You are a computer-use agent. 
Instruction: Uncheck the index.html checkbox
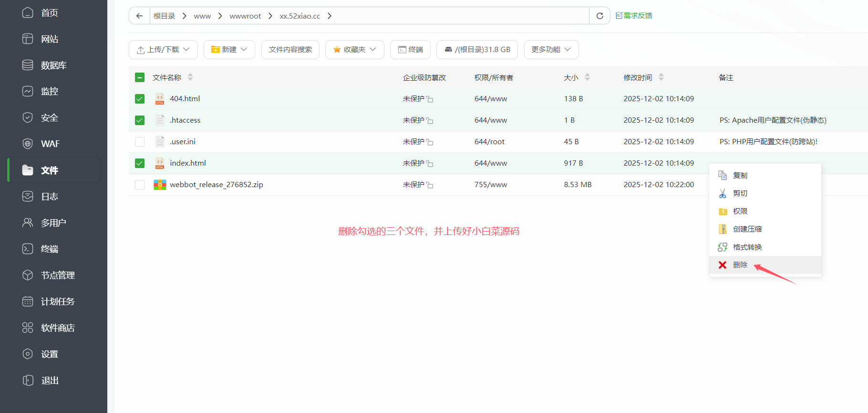pos(140,163)
